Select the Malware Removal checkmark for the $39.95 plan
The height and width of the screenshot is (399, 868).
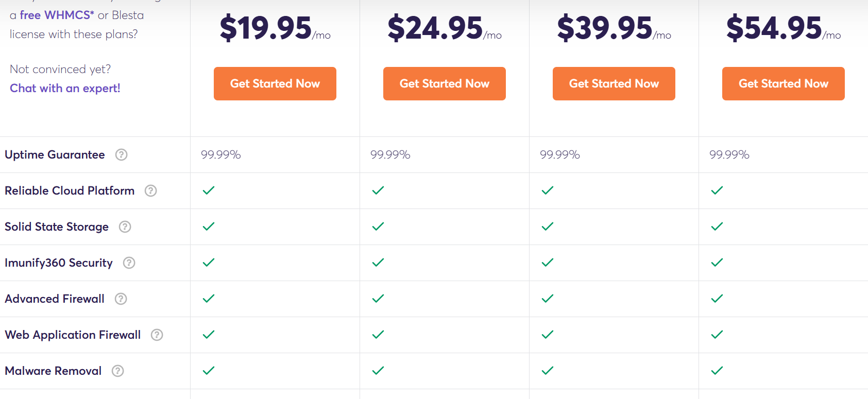click(547, 371)
